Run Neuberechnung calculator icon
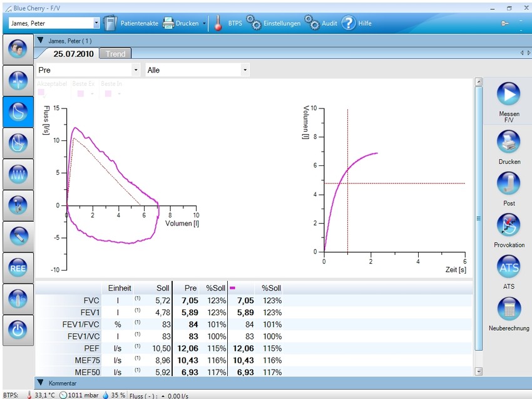 509,309
